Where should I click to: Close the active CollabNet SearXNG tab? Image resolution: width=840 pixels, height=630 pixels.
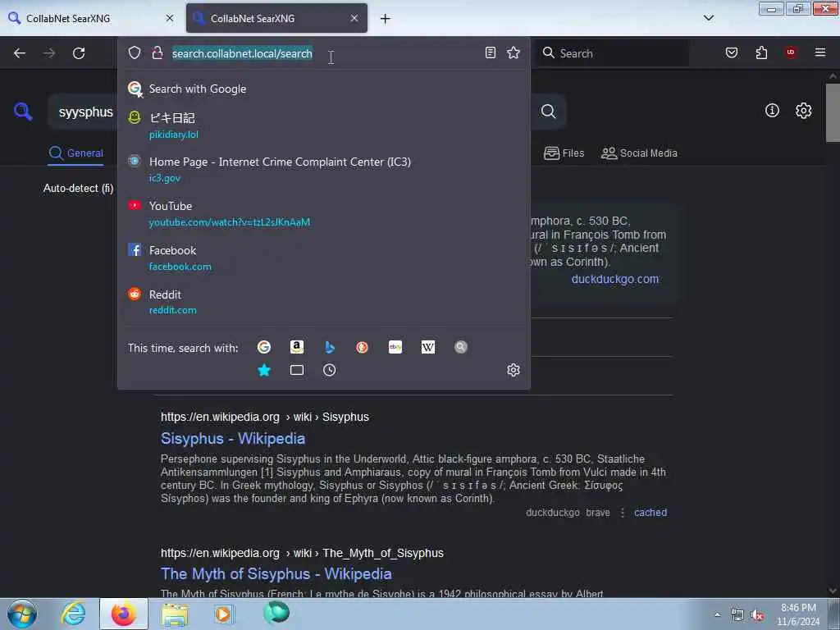[x=354, y=18]
